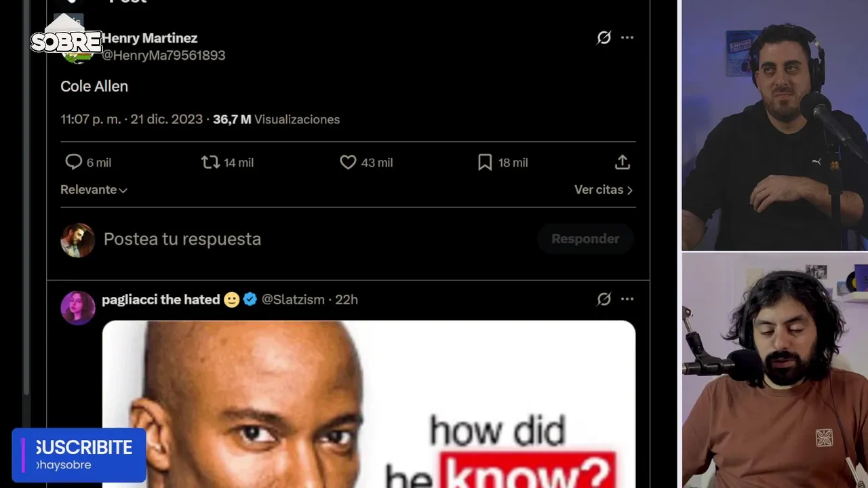
Task: Bookmark the post showing 18 mil saves
Action: [x=485, y=162]
